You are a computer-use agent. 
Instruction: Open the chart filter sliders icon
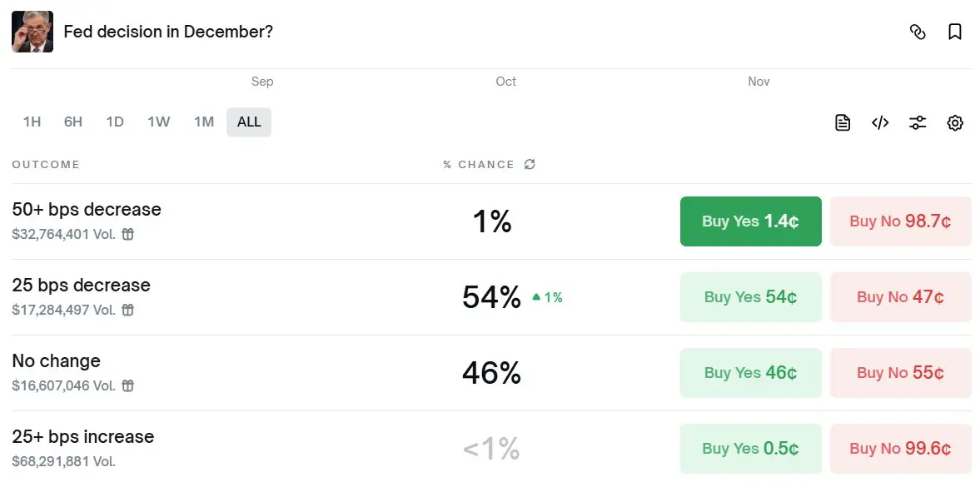click(x=918, y=123)
